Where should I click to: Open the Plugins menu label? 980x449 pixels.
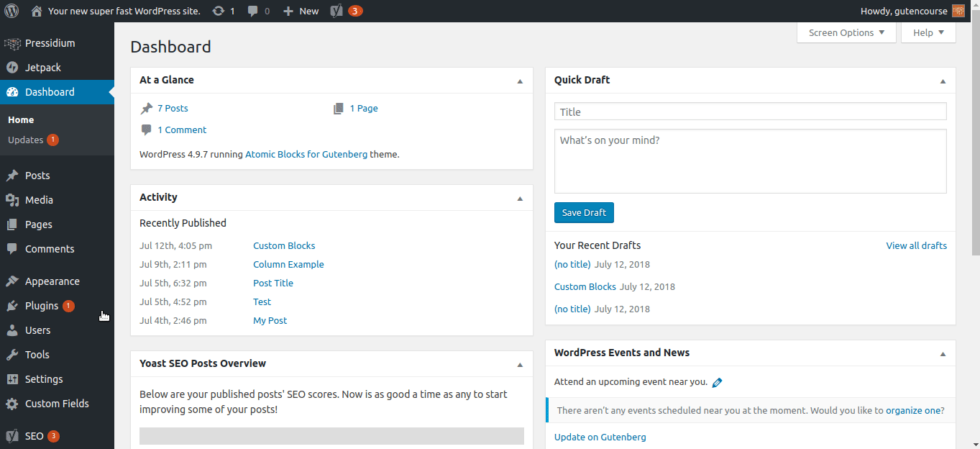tap(42, 306)
